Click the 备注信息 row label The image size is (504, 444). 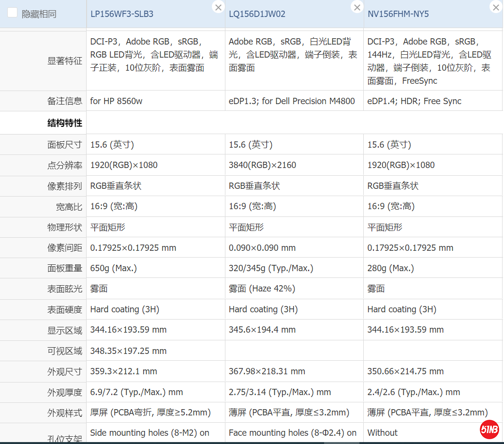click(65, 101)
